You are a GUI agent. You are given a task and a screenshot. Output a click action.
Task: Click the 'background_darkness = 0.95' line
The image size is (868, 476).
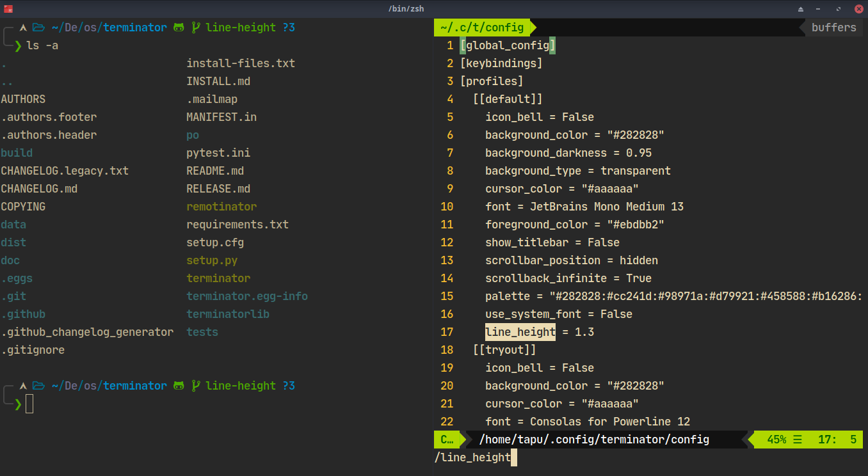(568, 153)
